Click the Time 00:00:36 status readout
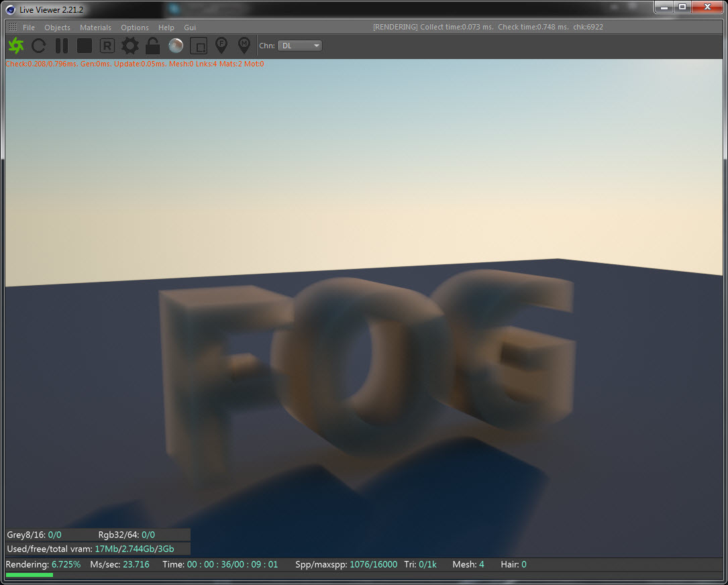 (x=220, y=565)
